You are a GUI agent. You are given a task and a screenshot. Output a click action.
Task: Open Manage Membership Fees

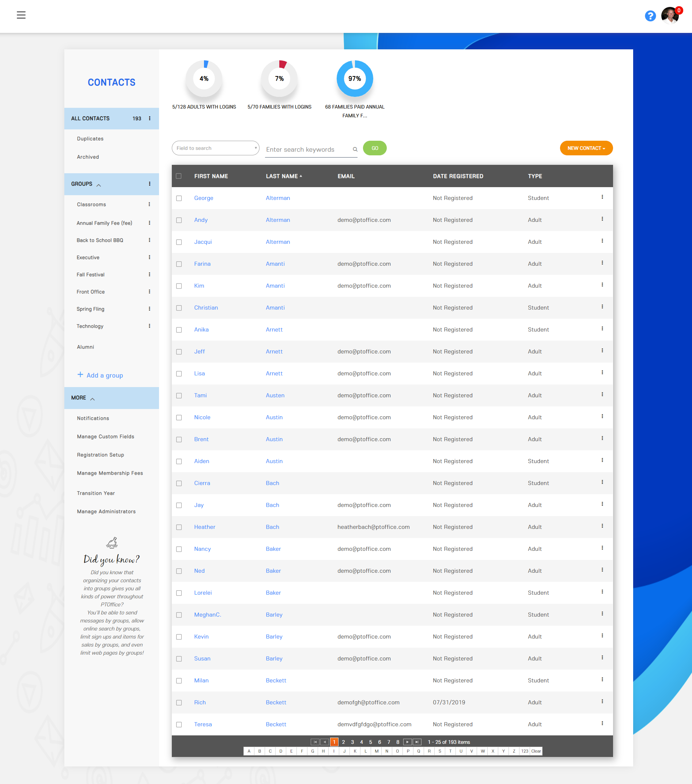[110, 473]
